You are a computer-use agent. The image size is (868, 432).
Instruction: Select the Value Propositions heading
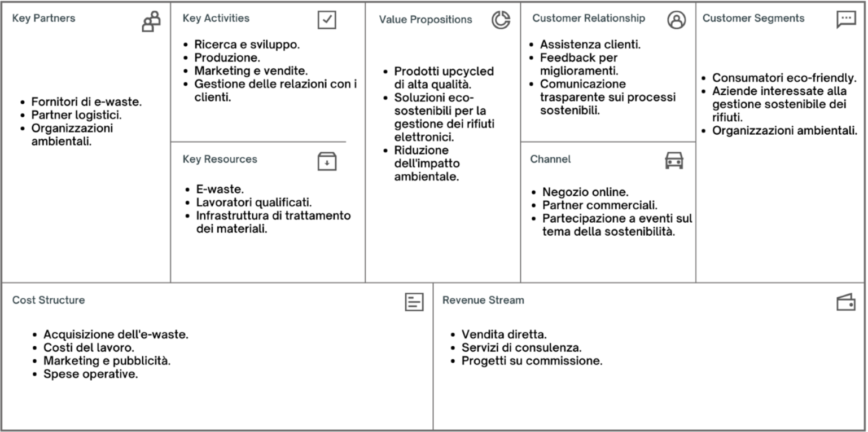[x=426, y=19]
